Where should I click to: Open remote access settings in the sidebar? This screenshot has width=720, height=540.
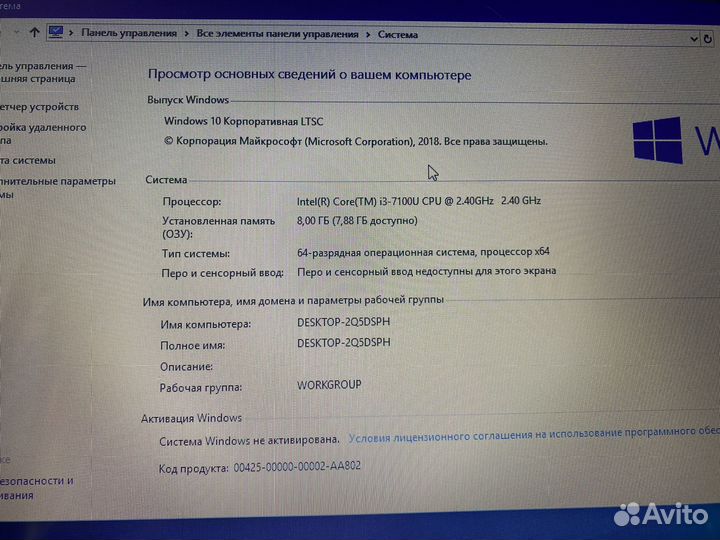[x=43, y=134]
